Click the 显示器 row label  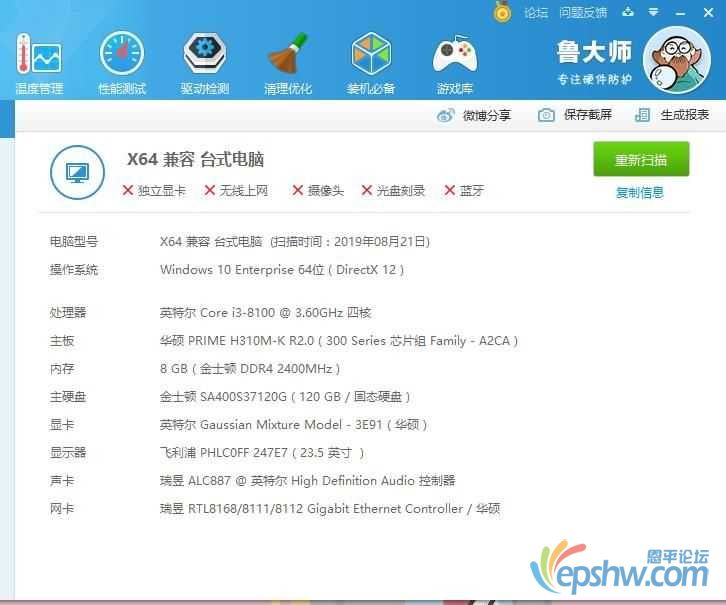pos(68,453)
